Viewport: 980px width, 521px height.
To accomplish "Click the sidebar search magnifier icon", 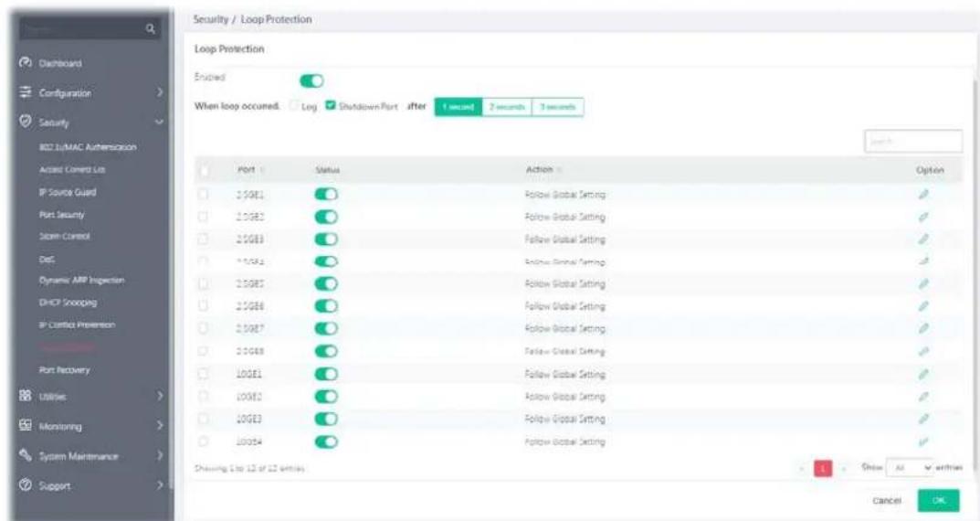I will [150, 28].
